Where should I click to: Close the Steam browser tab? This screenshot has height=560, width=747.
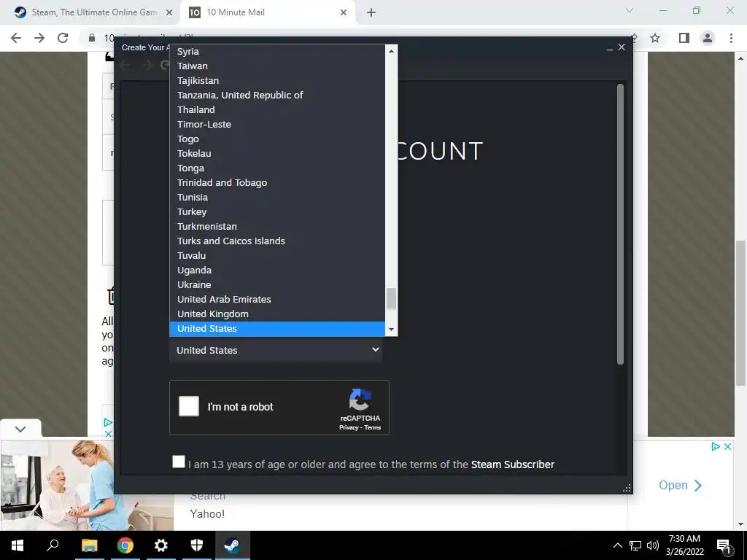coord(169,12)
